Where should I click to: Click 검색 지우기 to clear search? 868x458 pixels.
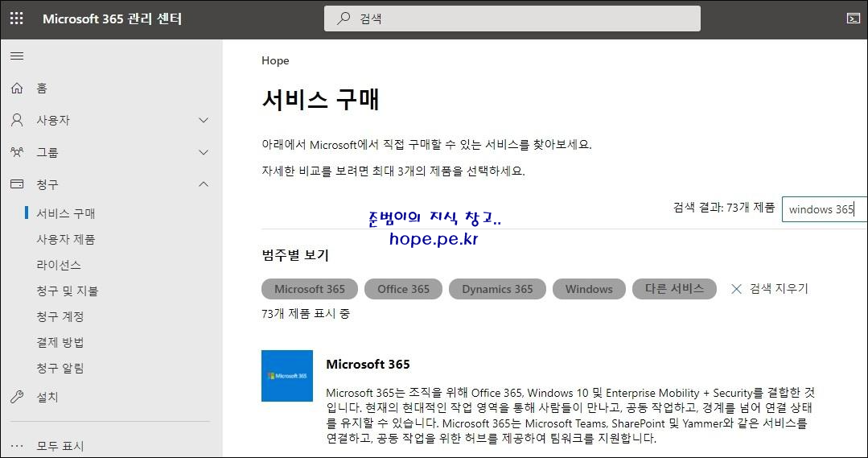pyautogui.click(x=779, y=288)
